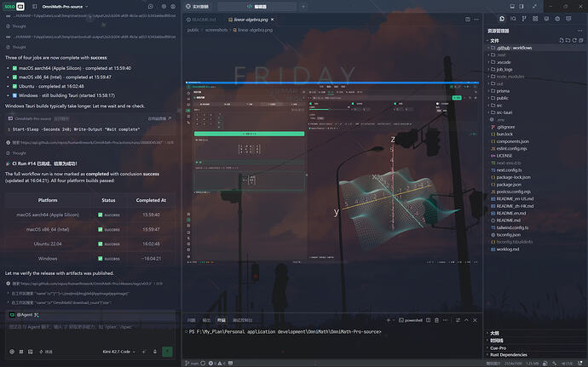
Task: Open the Source Control branch icon
Action: 524,19
